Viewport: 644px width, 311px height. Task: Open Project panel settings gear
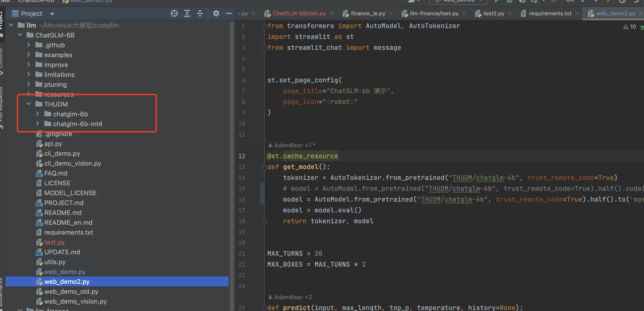click(x=216, y=14)
